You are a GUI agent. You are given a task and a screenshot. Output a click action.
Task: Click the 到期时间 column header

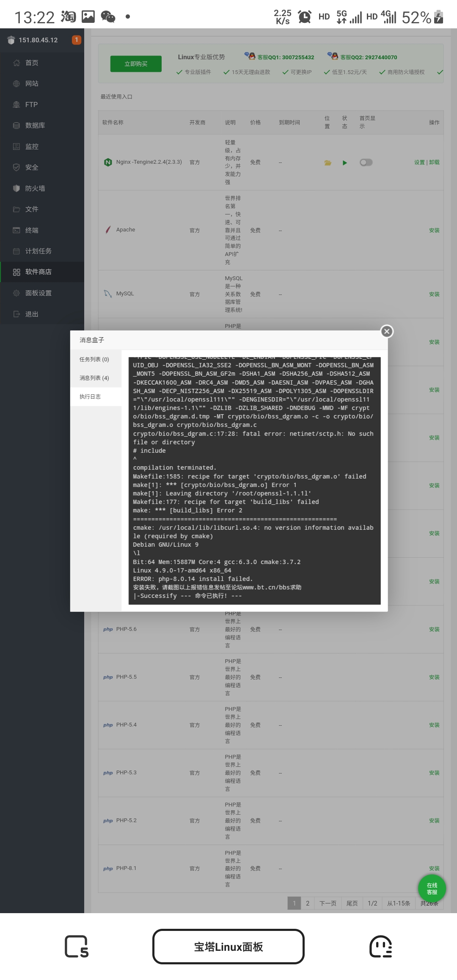(x=289, y=122)
